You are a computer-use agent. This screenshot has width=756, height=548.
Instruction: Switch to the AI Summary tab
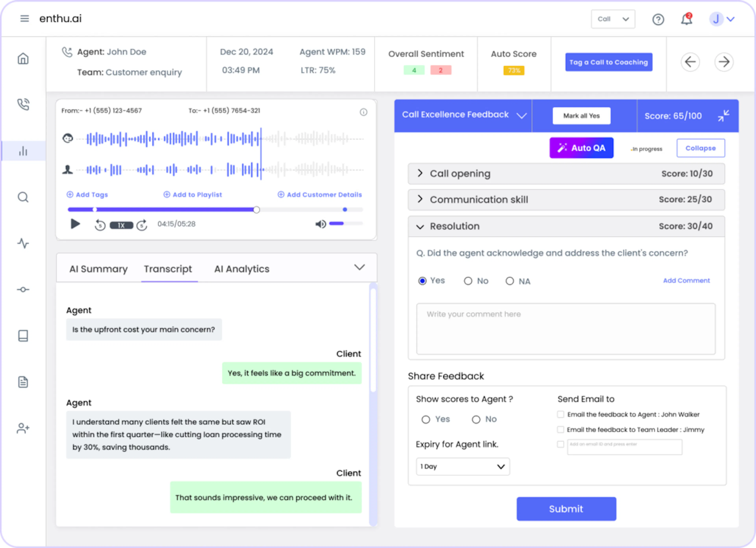[98, 269]
